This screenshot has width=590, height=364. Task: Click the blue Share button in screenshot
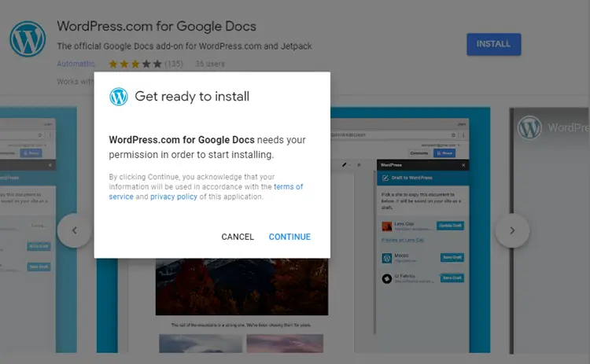444,153
